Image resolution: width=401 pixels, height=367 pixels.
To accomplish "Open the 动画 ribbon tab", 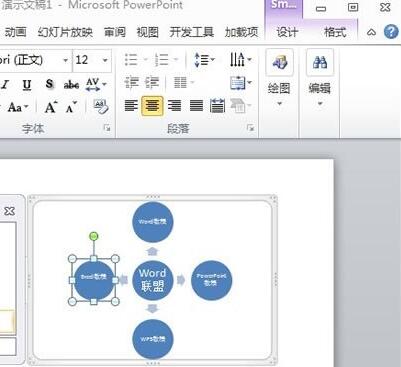I will click(16, 32).
